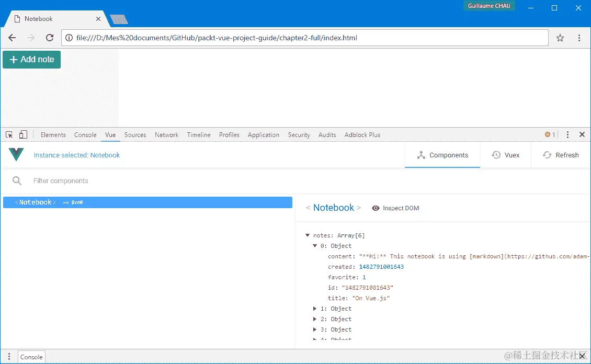Open the Profiles devtools tab
591x364 pixels.
coord(229,135)
